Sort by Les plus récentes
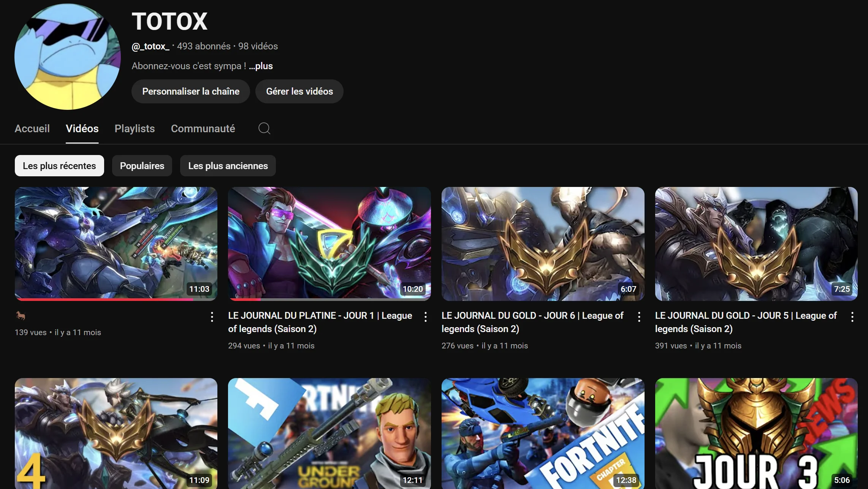Screen dimensions: 868x489 pyautogui.click(x=59, y=166)
